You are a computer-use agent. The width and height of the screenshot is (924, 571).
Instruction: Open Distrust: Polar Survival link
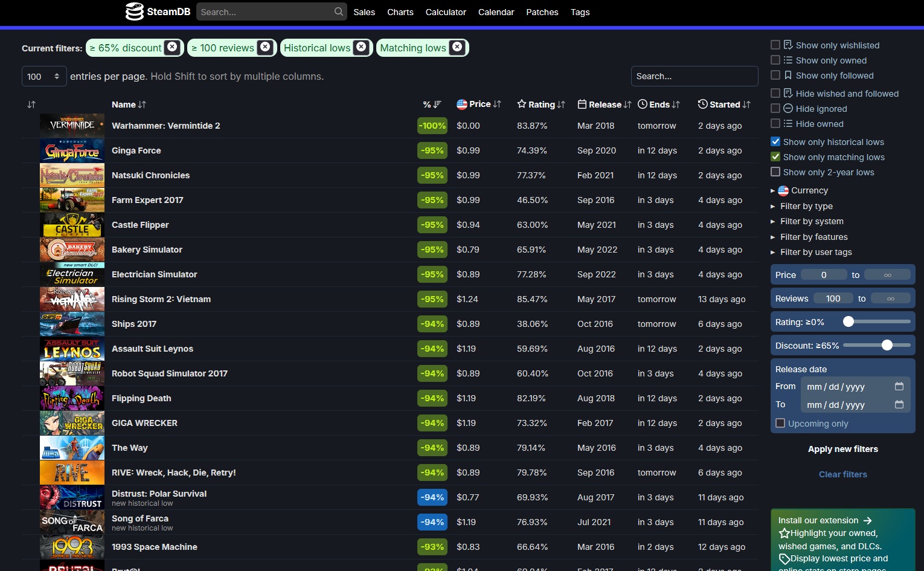[x=159, y=494]
